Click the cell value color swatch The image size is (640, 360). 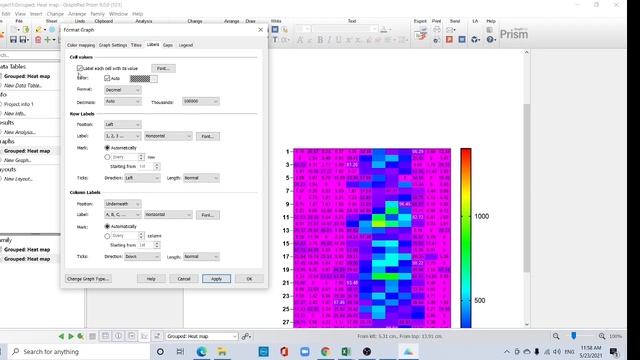(x=143, y=79)
